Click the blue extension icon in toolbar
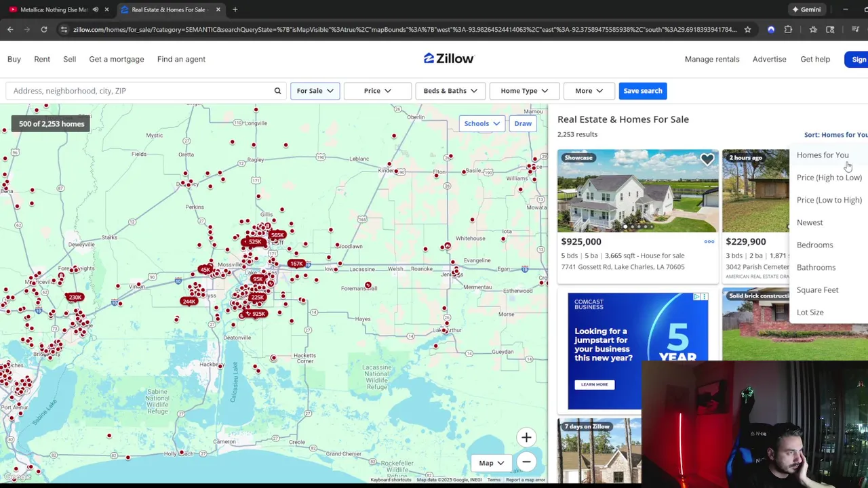This screenshot has height=488, width=868. click(771, 29)
